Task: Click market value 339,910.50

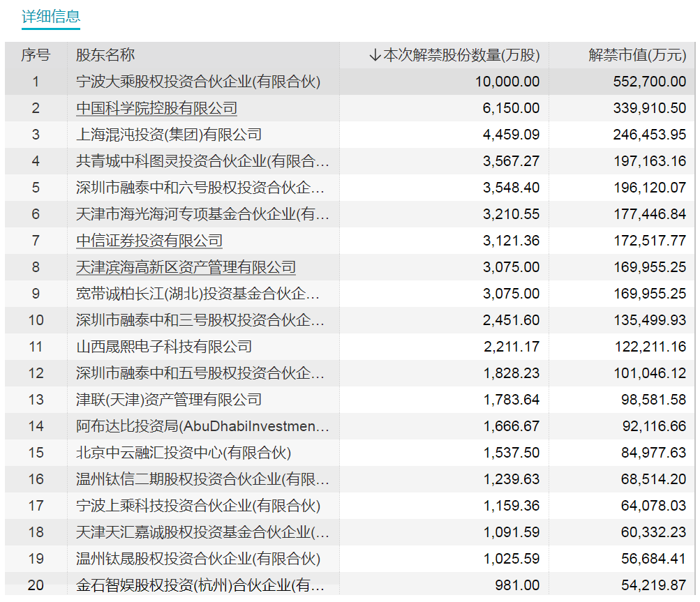Action: point(650,108)
